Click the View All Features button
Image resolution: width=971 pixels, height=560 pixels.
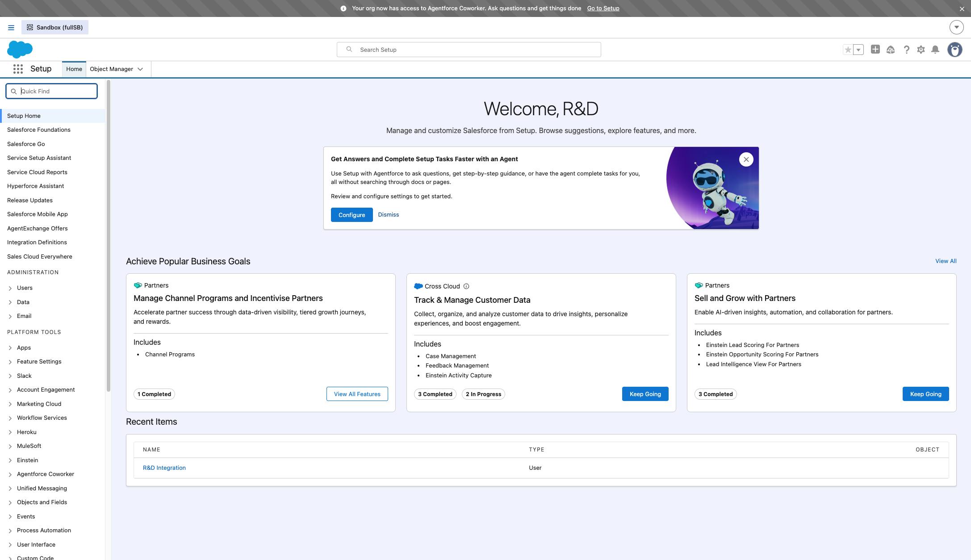pyautogui.click(x=357, y=394)
